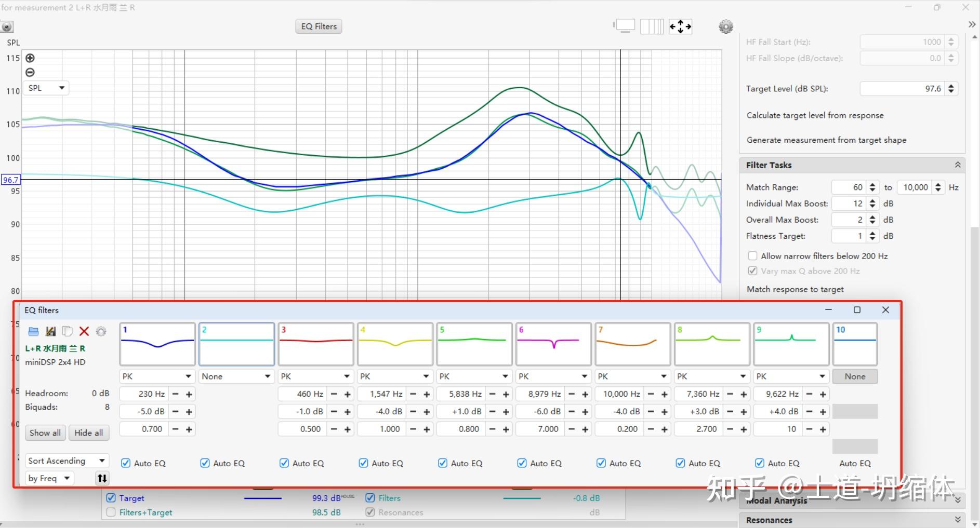This screenshot has width=980, height=528.
Task: Click the four-arrow fit graph icon
Action: 680,26
